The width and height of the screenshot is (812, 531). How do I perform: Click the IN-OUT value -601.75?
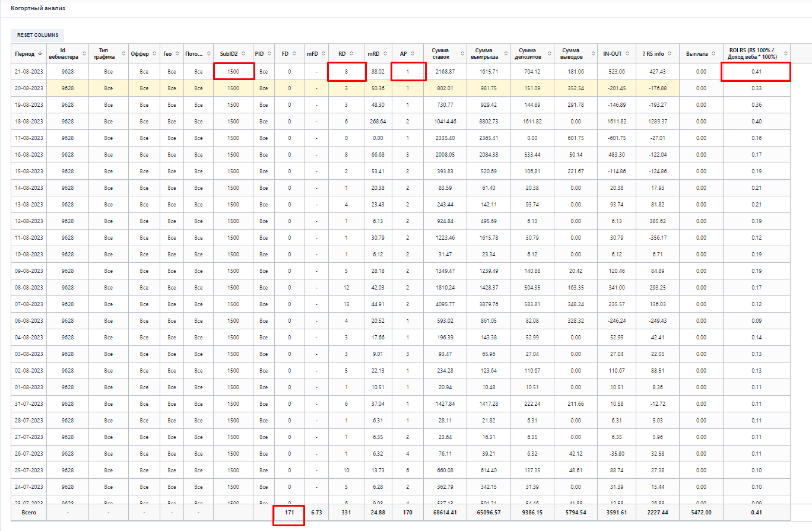point(617,138)
